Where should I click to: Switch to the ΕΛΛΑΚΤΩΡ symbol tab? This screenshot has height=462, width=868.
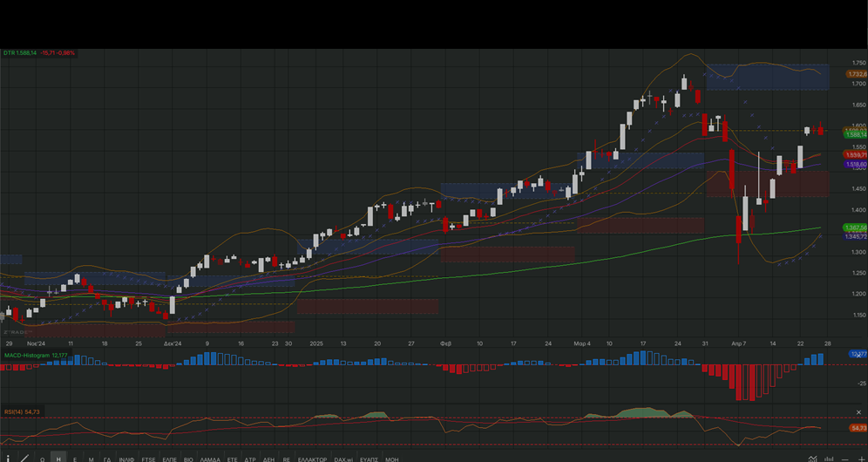point(312,459)
